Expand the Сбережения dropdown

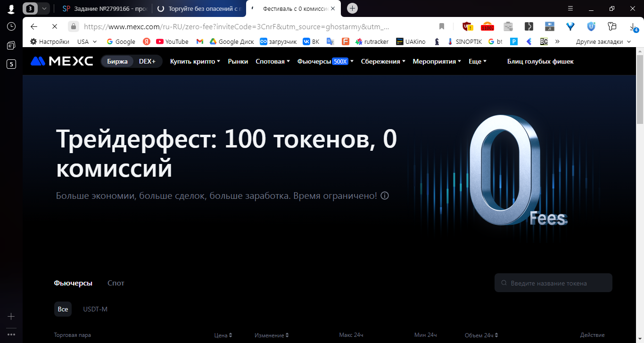click(x=383, y=61)
